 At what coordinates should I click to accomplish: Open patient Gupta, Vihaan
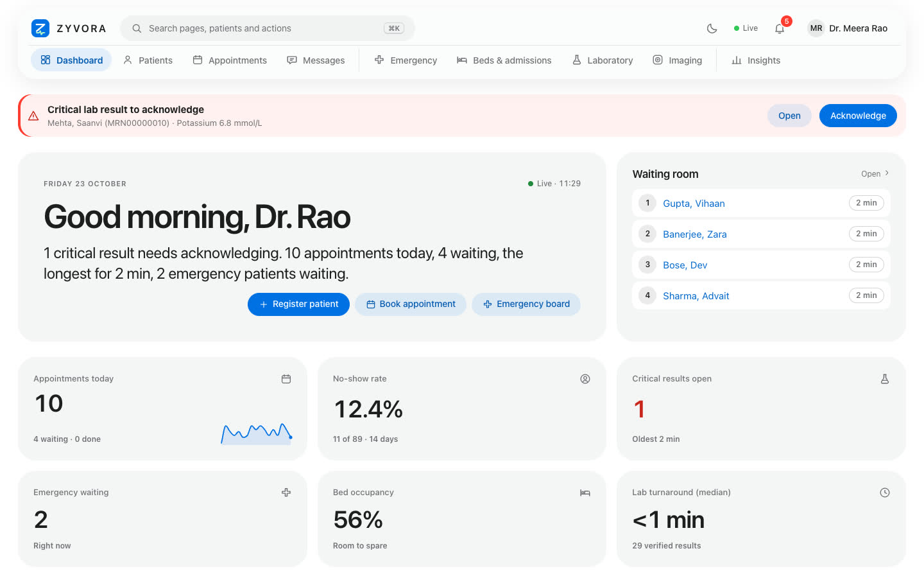click(x=694, y=204)
